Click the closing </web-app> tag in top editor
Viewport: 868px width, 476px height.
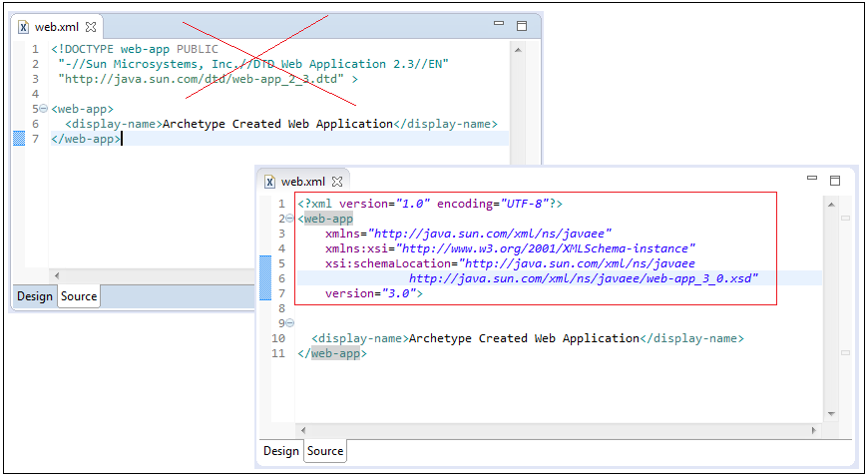pos(86,139)
